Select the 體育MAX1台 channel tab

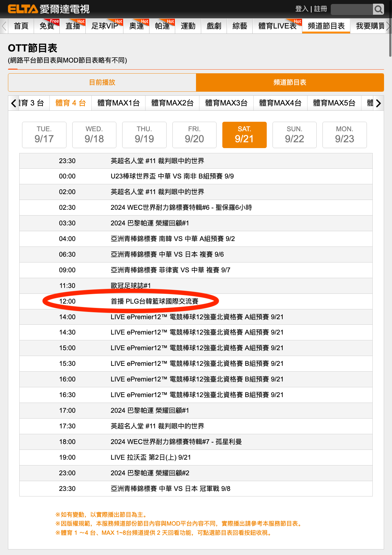pos(119,103)
